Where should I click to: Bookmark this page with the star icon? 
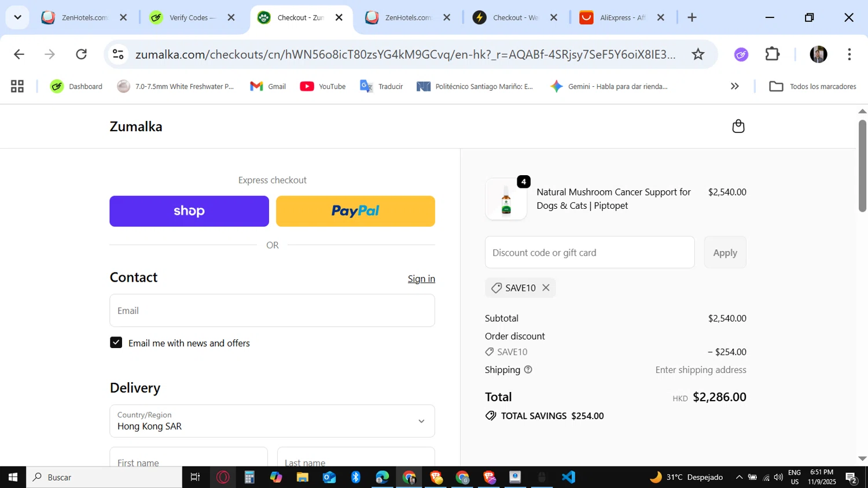pos(698,54)
